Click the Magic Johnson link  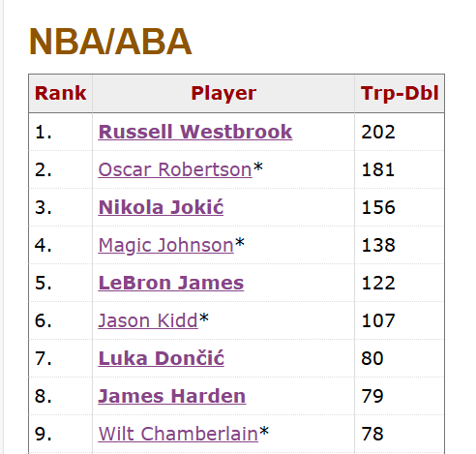165,245
